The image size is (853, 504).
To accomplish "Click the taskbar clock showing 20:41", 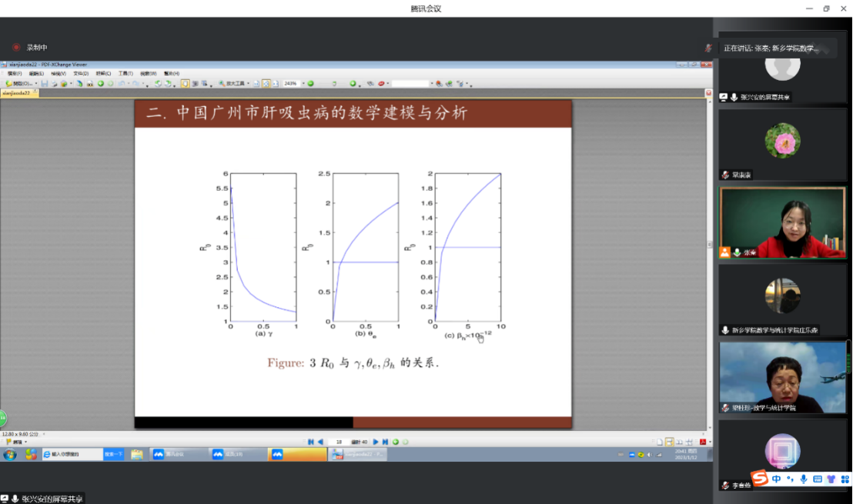I will [x=685, y=455].
